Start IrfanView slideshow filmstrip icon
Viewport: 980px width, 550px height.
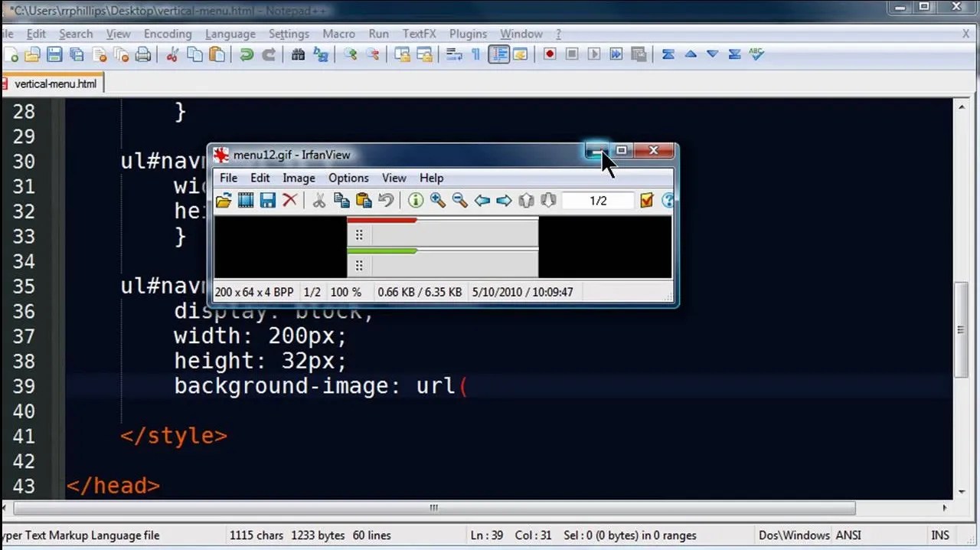click(x=245, y=201)
